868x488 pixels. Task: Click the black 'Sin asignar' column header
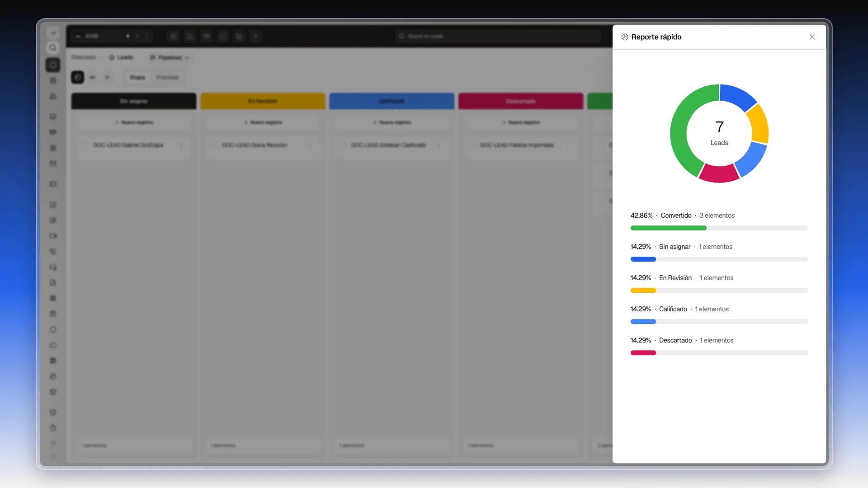(x=134, y=101)
